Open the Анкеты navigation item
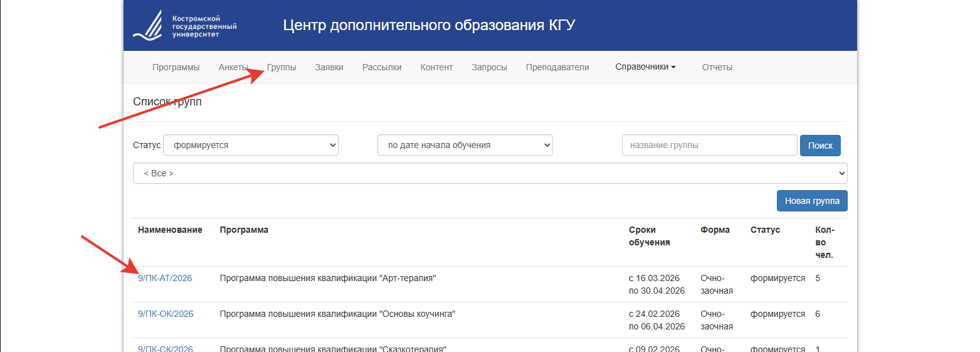 click(x=233, y=67)
